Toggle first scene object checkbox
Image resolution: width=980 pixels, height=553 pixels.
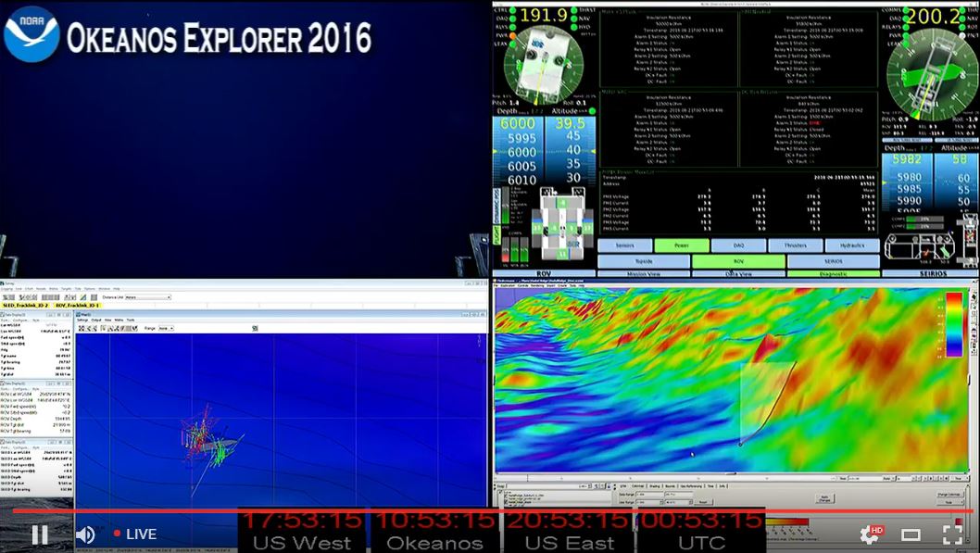(x=506, y=495)
